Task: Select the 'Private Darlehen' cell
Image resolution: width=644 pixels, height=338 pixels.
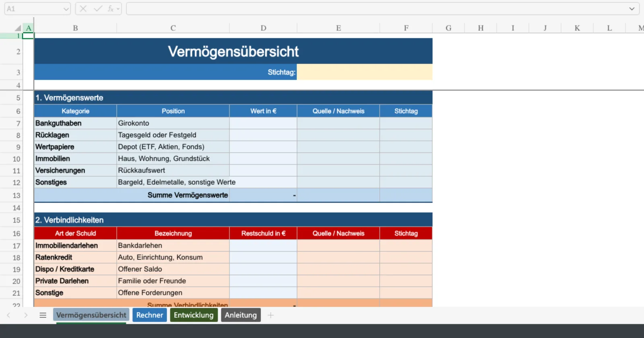Action: tap(76, 281)
